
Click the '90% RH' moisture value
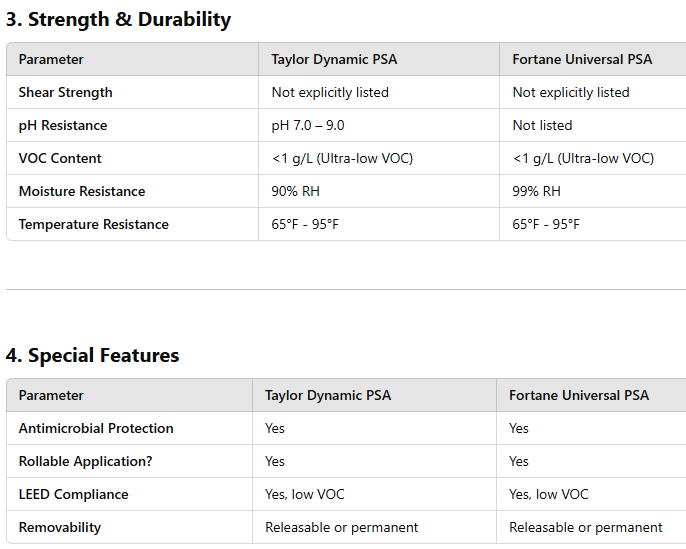pyautogui.click(x=295, y=191)
